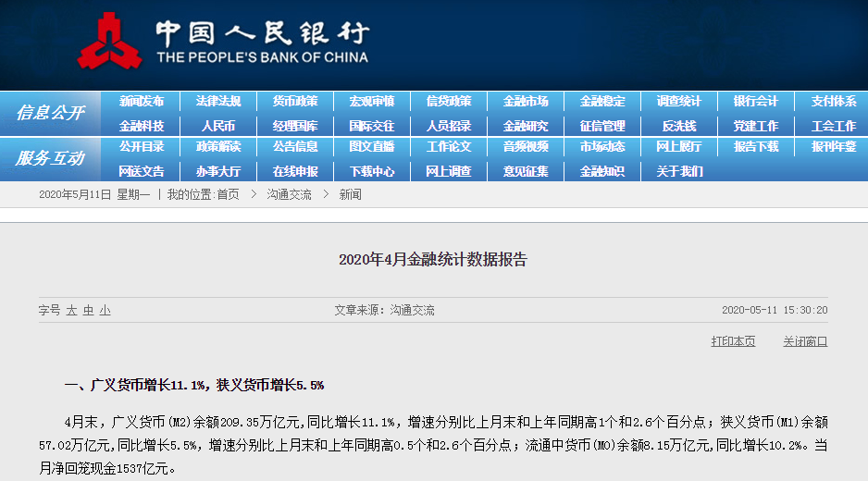Set font size to 中

[88, 311]
